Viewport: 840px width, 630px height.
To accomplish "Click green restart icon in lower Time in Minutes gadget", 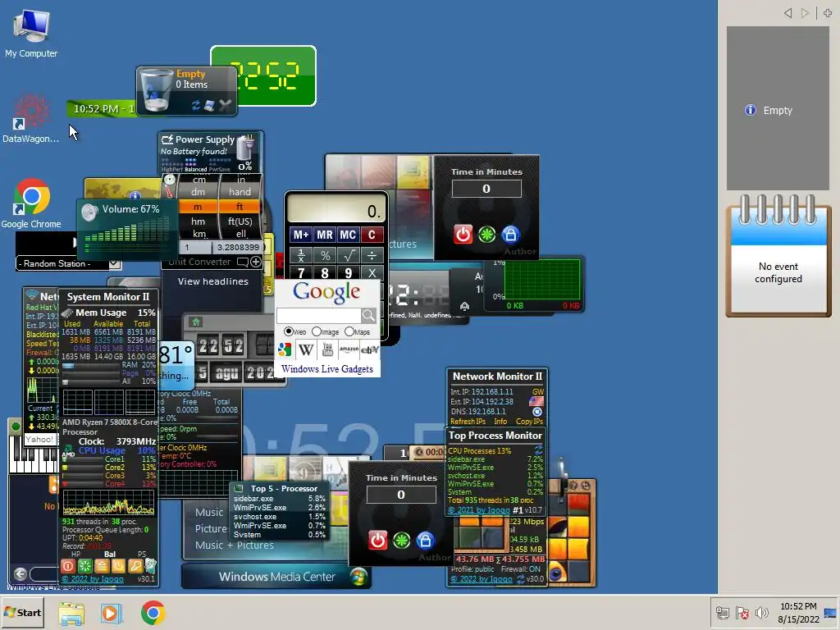I will [x=401, y=540].
